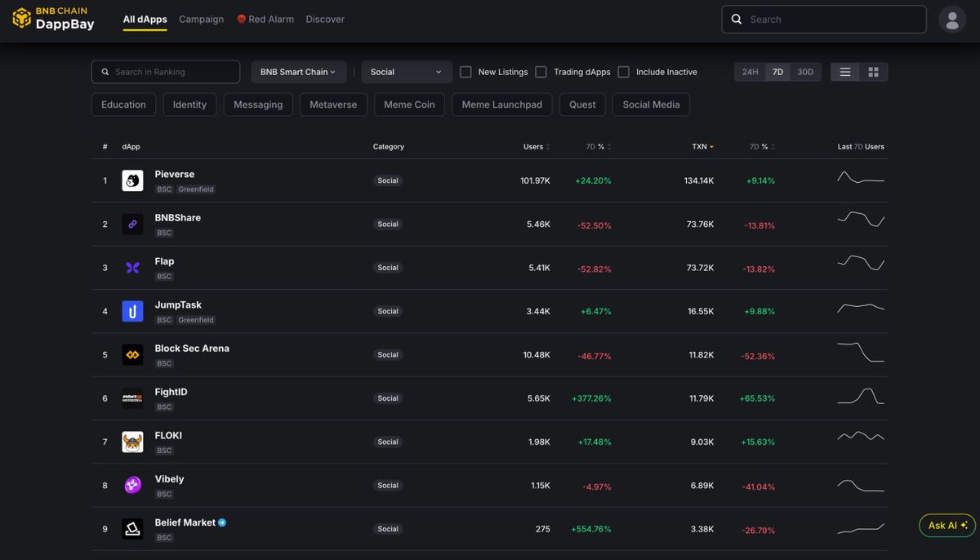This screenshot has height=560, width=980.
Task: Click the Greenfield tag under Pieverse
Action: [196, 189]
